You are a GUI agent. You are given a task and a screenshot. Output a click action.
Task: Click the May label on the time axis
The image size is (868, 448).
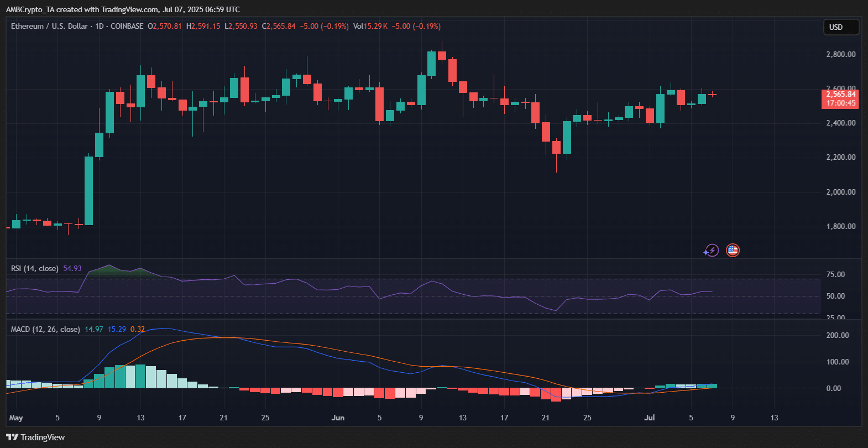pyautogui.click(x=16, y=418)
